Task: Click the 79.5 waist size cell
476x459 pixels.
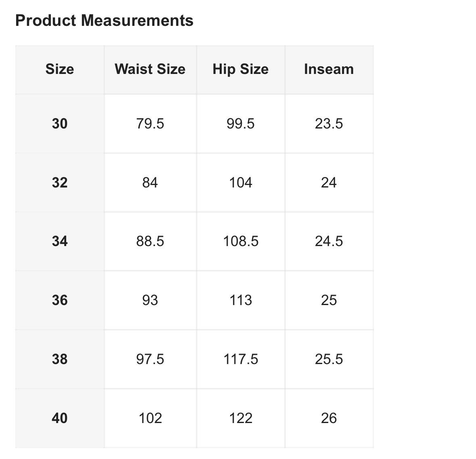Action: point(150,124)
